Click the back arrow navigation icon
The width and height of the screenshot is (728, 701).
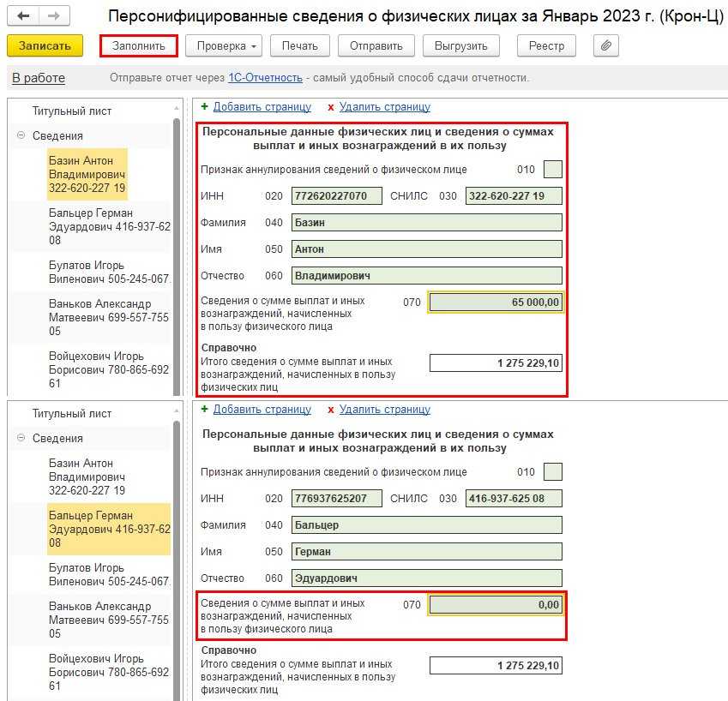(23, 16)
